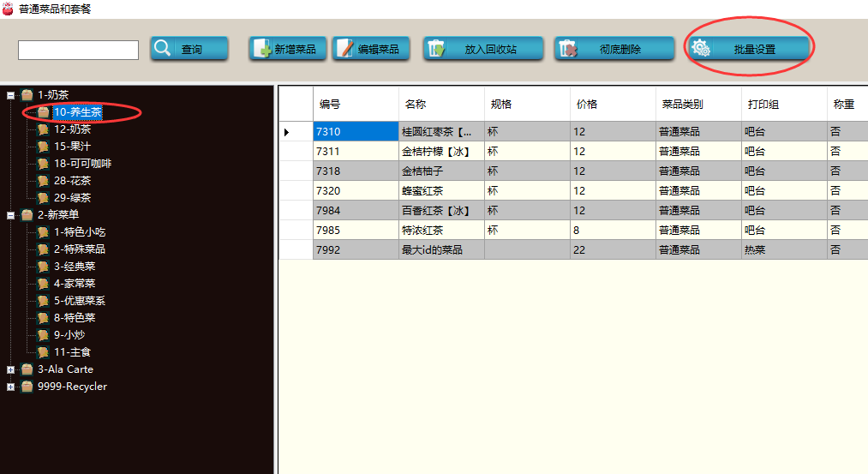Select row 7985 特浓红茶
The image size is (868, 474).
click(437, 231)
